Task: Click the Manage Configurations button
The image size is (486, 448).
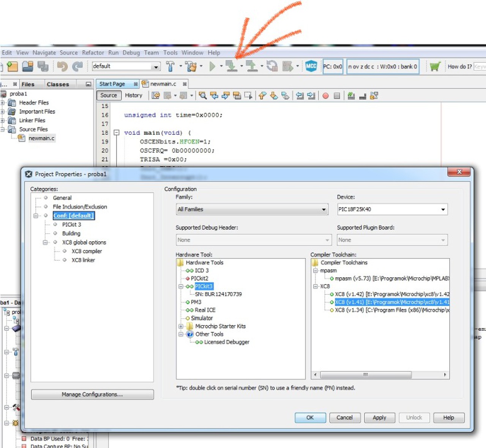Action: pos(92,395)
